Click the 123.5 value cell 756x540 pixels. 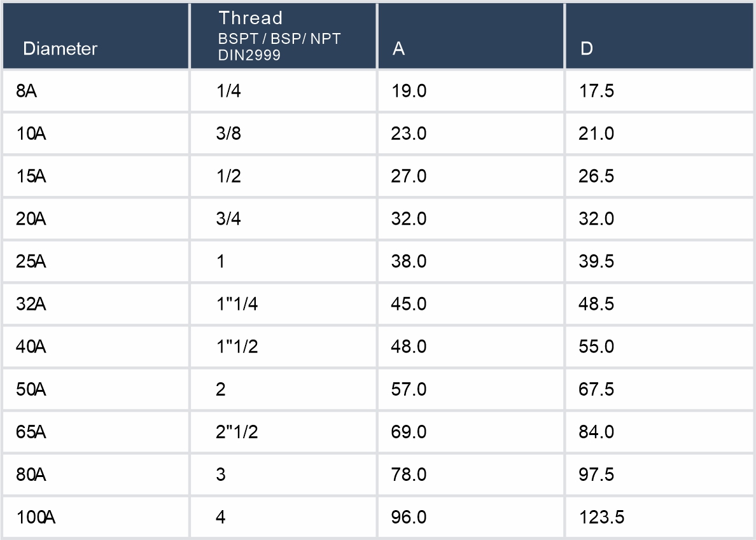tap(602, 517)
